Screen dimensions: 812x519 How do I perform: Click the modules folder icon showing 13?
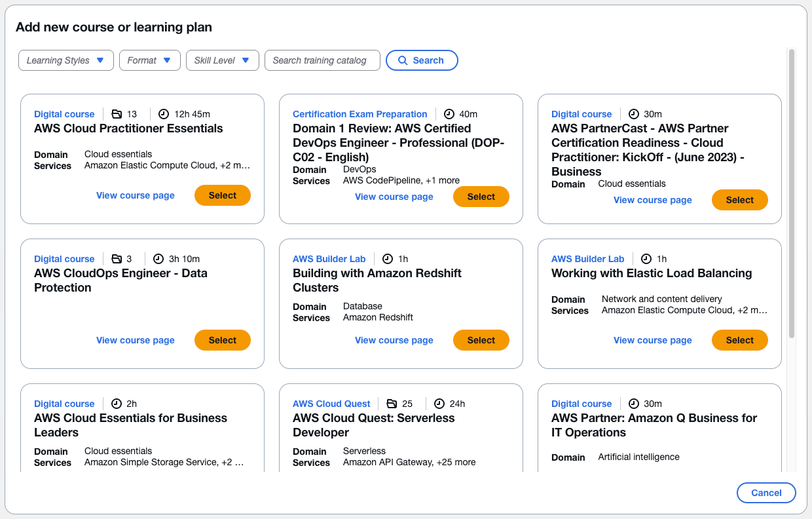117,114
